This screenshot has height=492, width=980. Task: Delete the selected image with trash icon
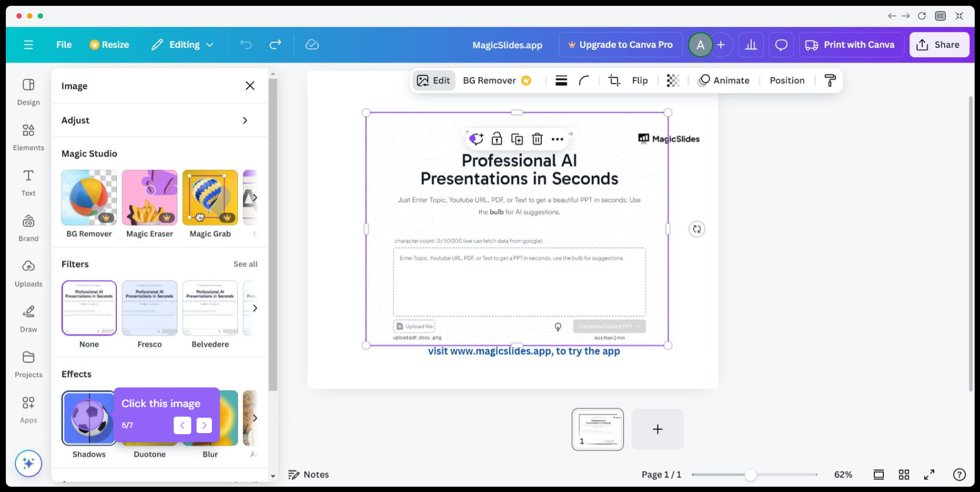click(537, 139)
